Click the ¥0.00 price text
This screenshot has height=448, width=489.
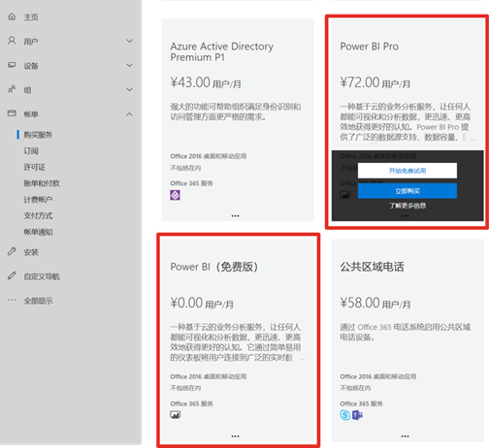click(186, 303)
